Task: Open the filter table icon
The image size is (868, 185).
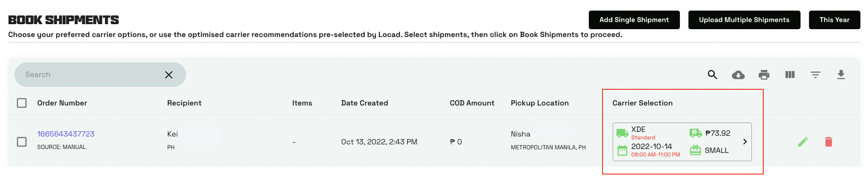Action: point(815,75)
